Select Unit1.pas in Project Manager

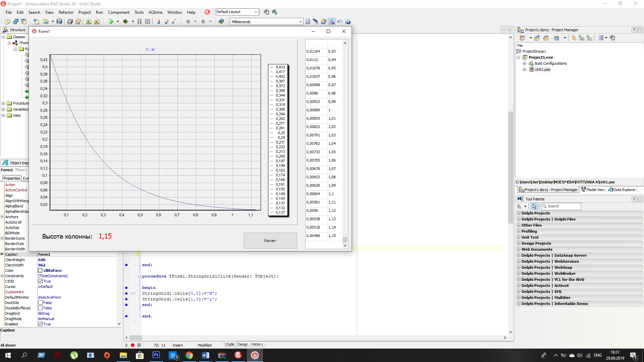(542, 69)
